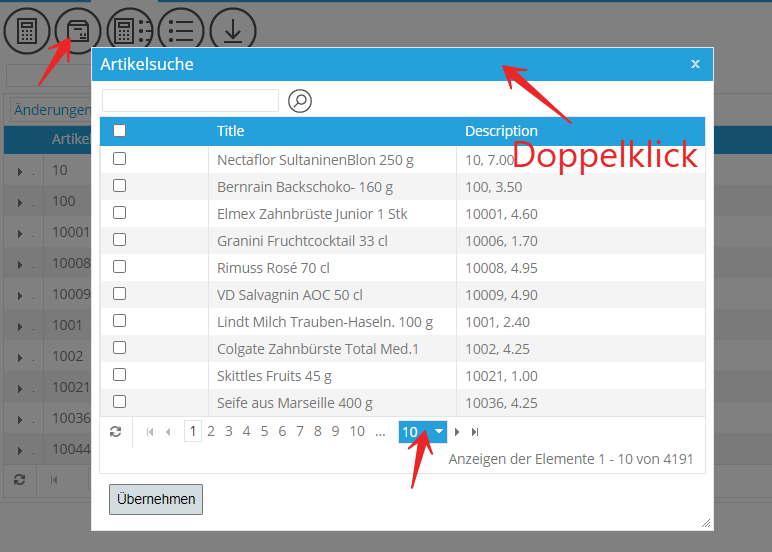Expand background row 10
The image size is (772, 552).
(20, 172)
